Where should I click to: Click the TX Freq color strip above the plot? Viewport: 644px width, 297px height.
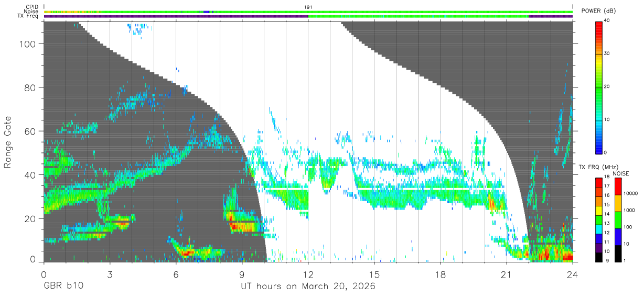pos(308,16)
